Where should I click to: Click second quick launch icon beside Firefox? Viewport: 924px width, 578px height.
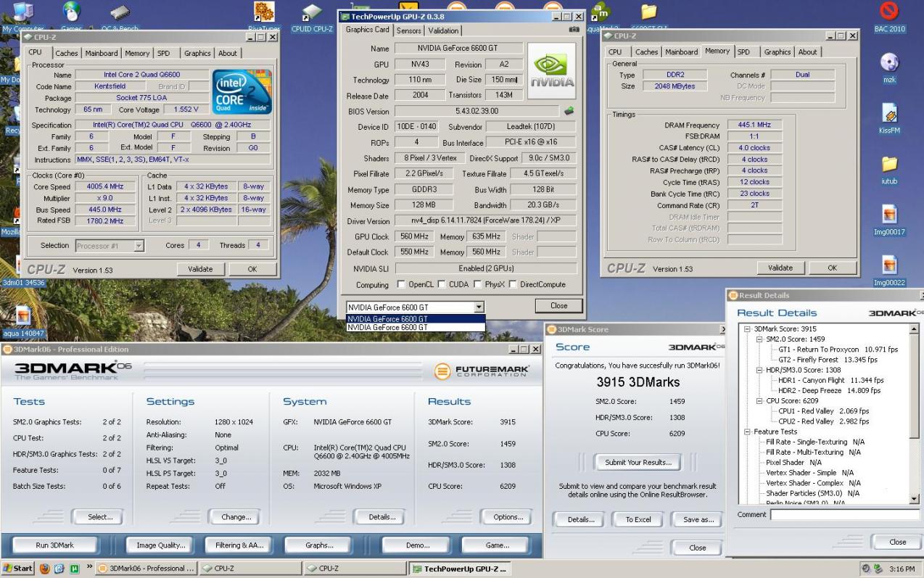pos(59,569)
